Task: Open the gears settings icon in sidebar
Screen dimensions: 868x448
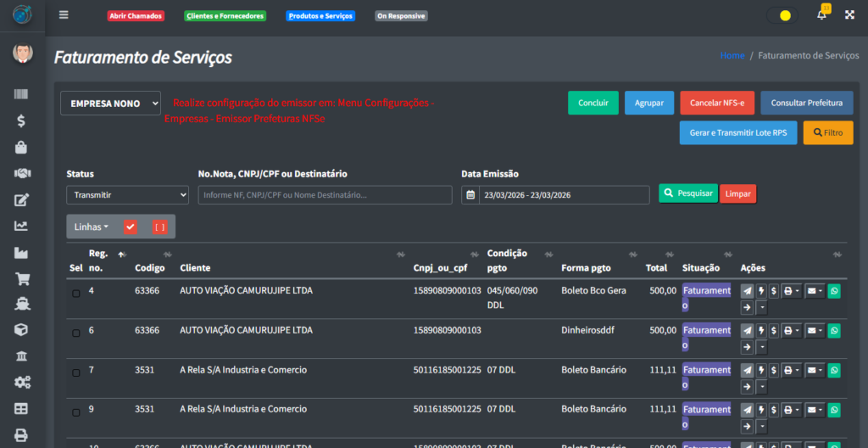Action: pyautogui.click(x=22, y=383)
